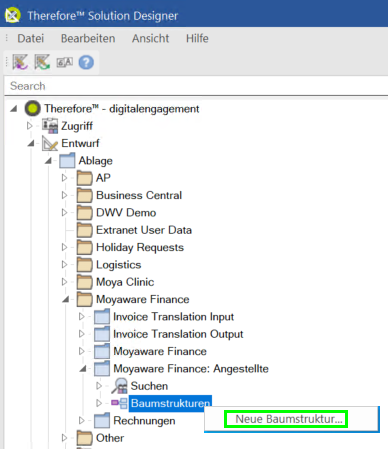Expand the Business Central folder

64,195
